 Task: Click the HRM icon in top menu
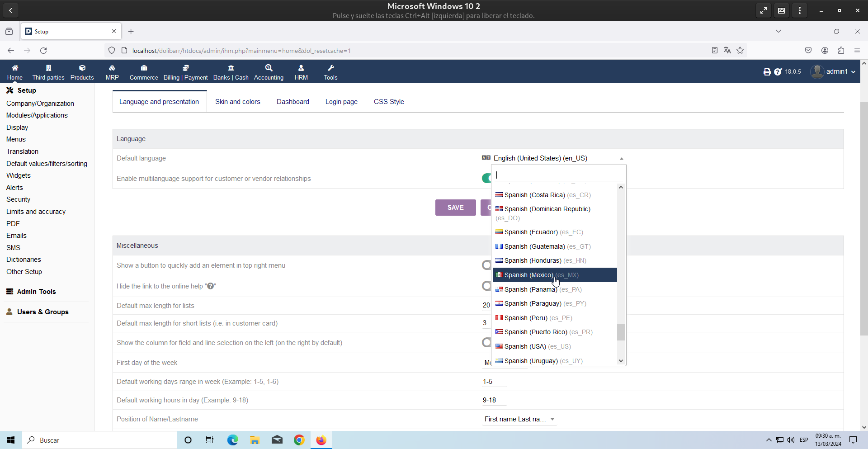301,68
